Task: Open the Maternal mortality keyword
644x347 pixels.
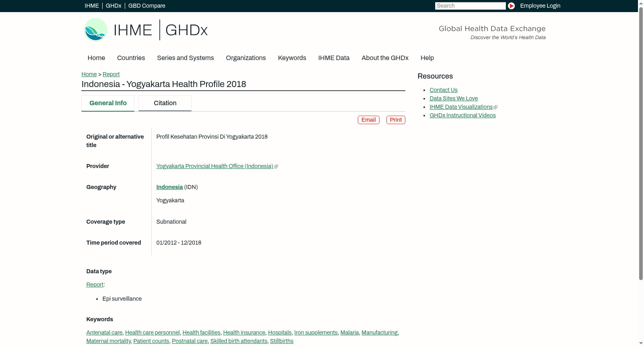Action: (109, 341)
